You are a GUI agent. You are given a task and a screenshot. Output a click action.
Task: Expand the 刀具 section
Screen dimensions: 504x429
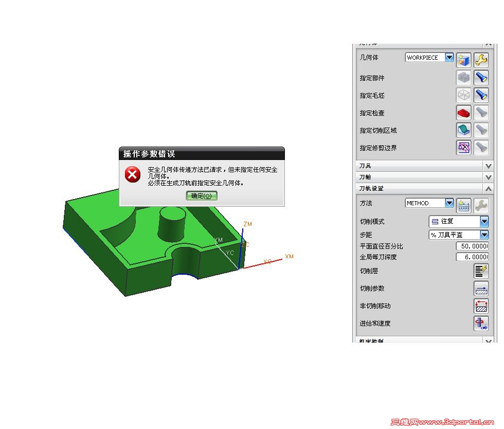tap(488, 166)
